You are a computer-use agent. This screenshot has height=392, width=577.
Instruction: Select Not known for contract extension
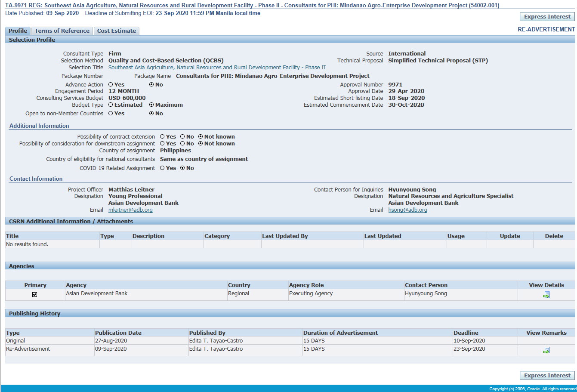pyautogui.click(x=201, y=137)
